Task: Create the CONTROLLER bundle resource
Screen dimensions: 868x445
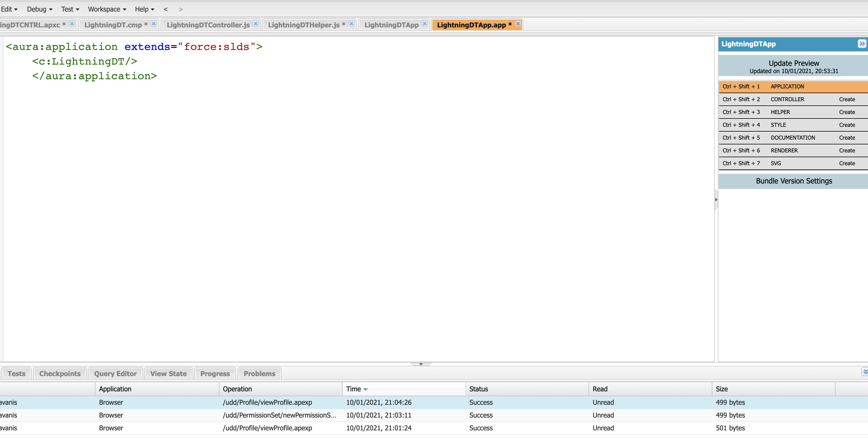Action: pyautogui.click(x=847, y=99)
